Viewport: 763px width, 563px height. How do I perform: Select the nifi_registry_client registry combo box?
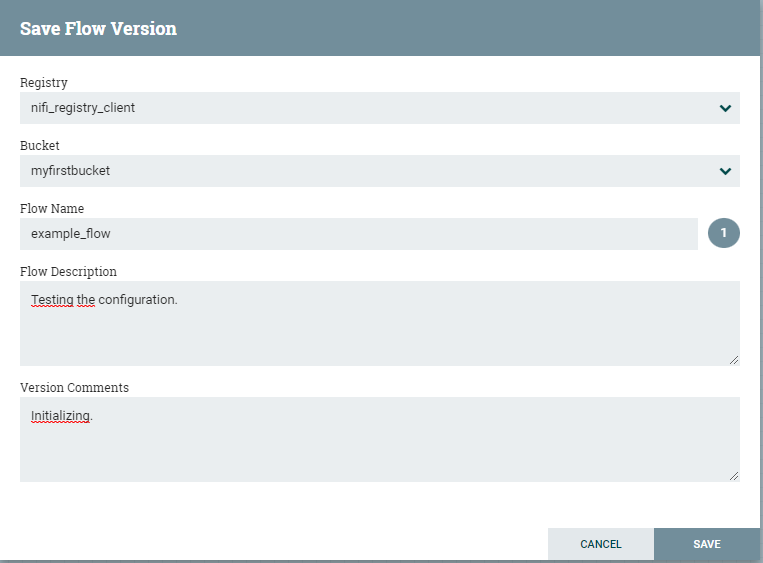coord(360,108)
